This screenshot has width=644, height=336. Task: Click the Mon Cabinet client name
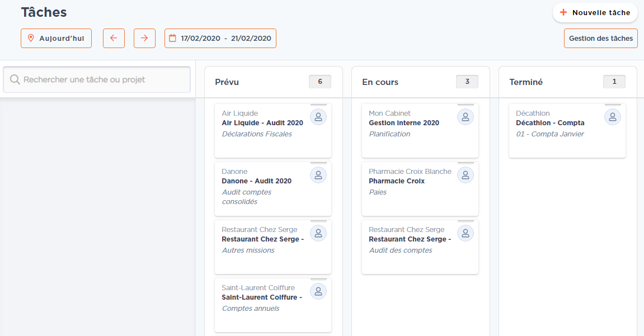pyautogui.click(x=389, y=113)
